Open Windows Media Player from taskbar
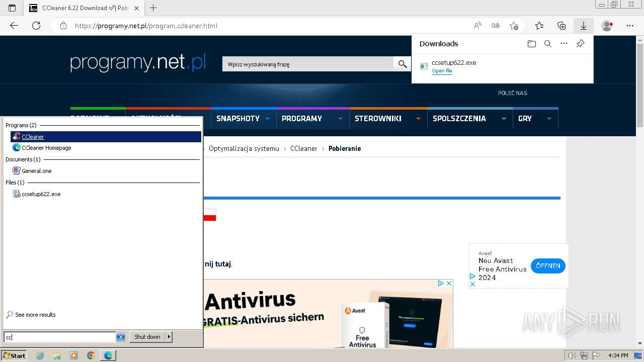The width and height of the screenshot is (644, 362). (x=74, y=355)
